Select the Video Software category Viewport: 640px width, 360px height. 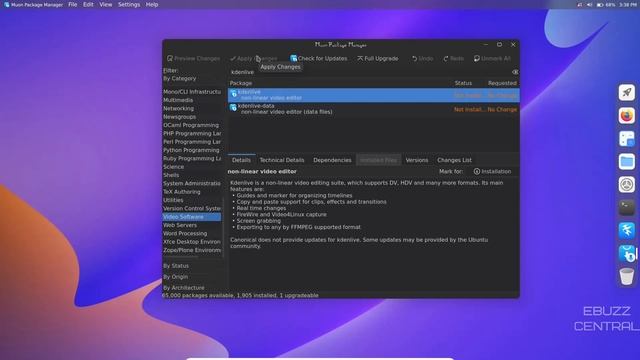tap(191, 217)
